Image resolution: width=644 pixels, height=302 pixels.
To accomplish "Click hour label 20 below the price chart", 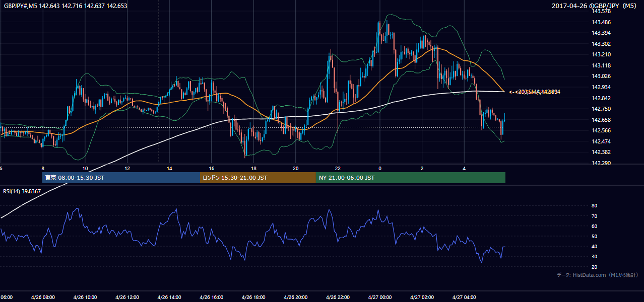I will (296, 168).
